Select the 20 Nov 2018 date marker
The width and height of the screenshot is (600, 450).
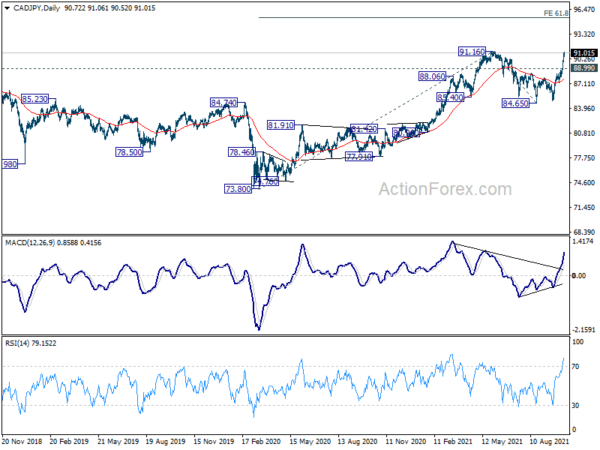pyautogui.click(x=22, y=441)
